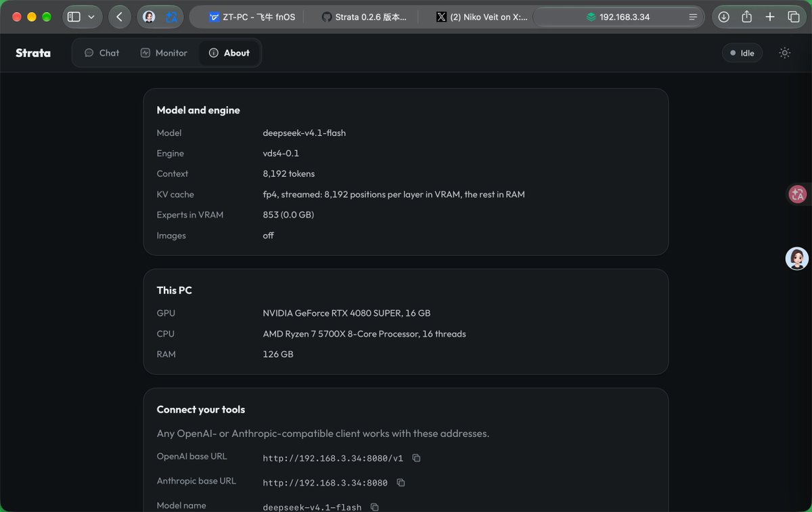Click the Model and engine heading
This screenshot has width=812, height=512.
click(x=198, y=110)
